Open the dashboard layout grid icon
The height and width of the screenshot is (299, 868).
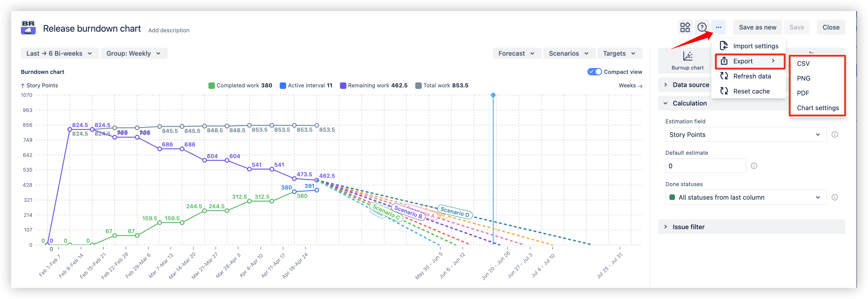tap(685, 27)
